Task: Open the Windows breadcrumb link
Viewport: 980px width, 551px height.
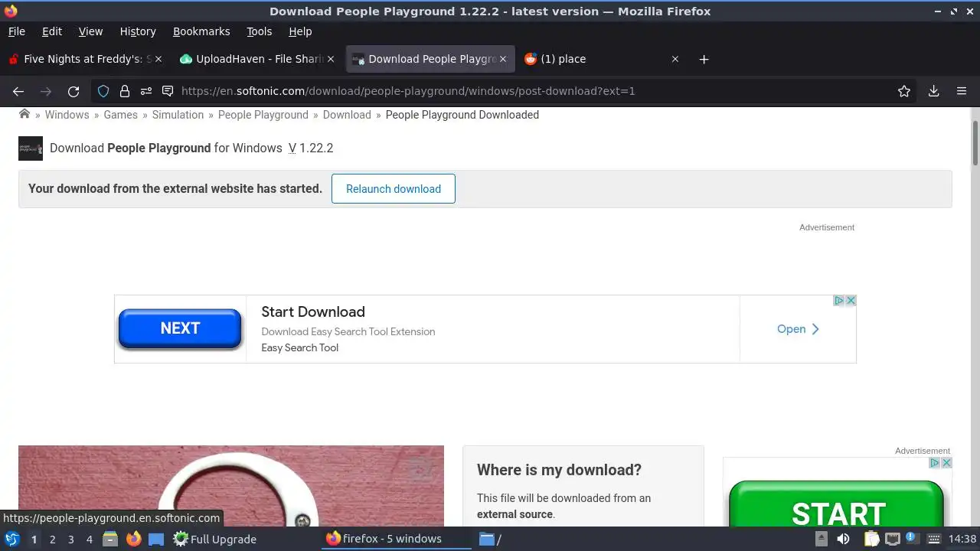Action: pos(67,115)
